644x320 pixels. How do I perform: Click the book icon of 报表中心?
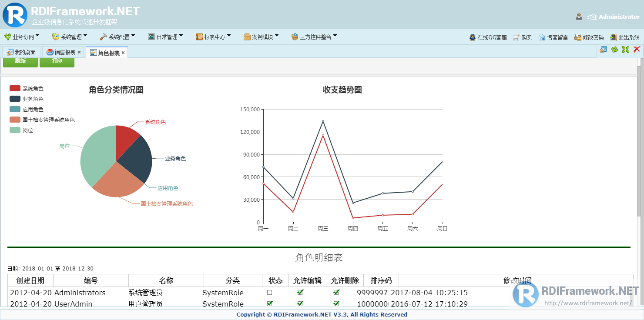click(199, 37)
